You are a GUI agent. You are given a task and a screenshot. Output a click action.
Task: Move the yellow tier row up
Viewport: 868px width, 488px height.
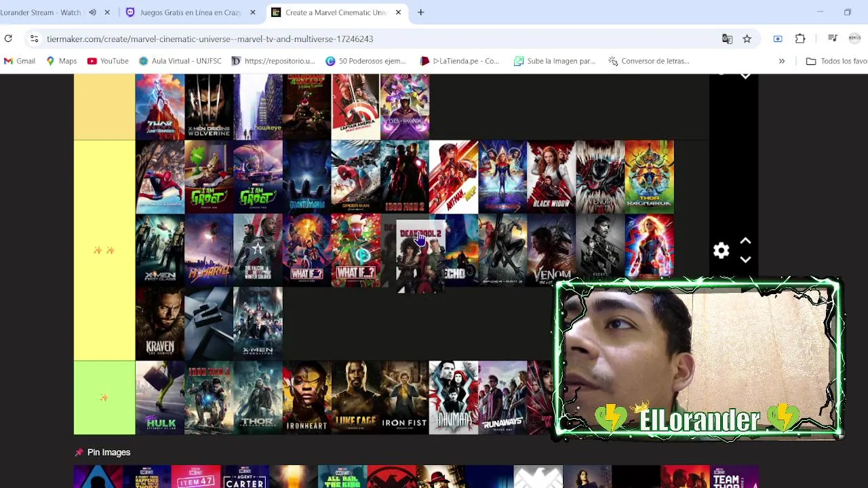(745, 241)
